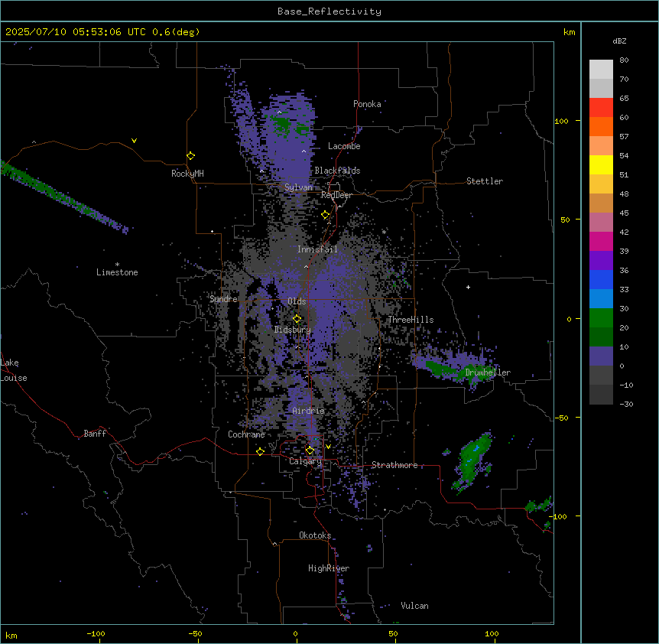Select the brown 45-48 dBZ legend swatch
The image size is (659, 644).
(601, 203)
